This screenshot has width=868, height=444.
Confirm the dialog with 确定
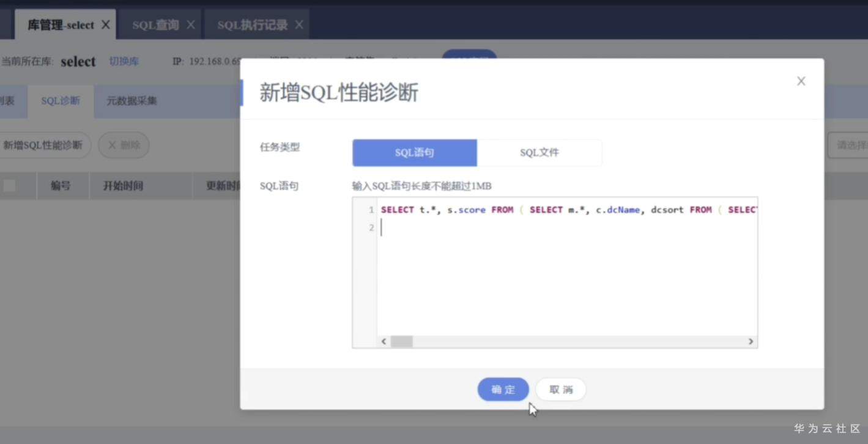(x=503, y=389)
